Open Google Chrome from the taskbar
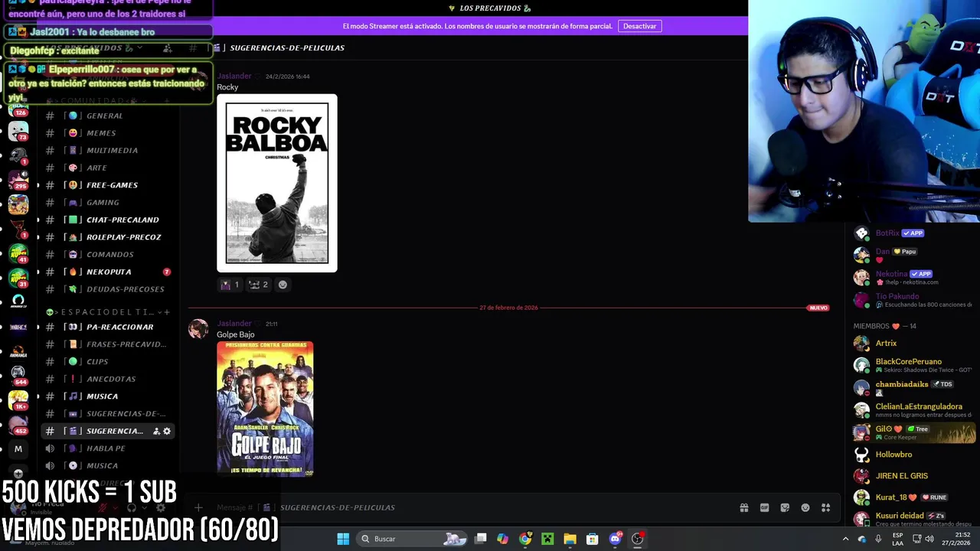This screenshot has height=551, width=980. [525, 539]
